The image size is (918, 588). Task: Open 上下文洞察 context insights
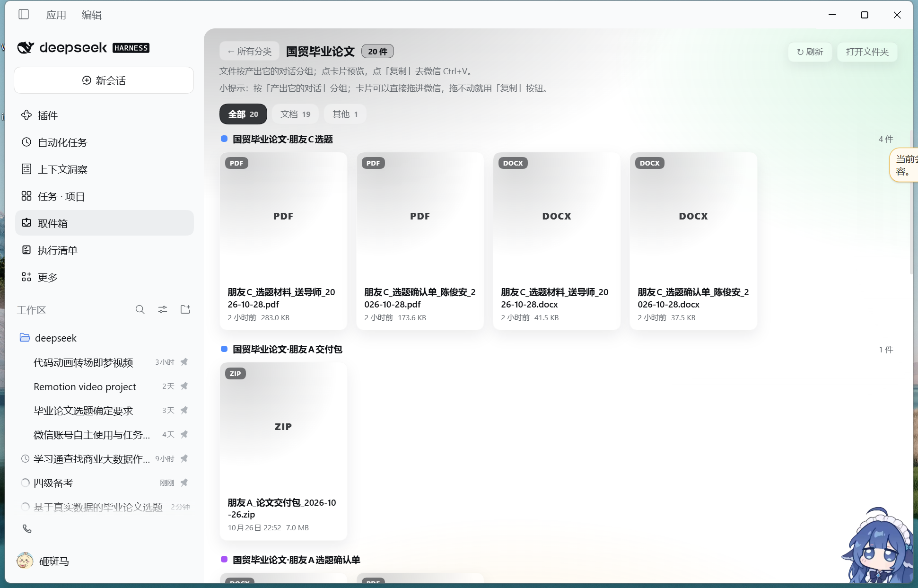pos(104,169)
